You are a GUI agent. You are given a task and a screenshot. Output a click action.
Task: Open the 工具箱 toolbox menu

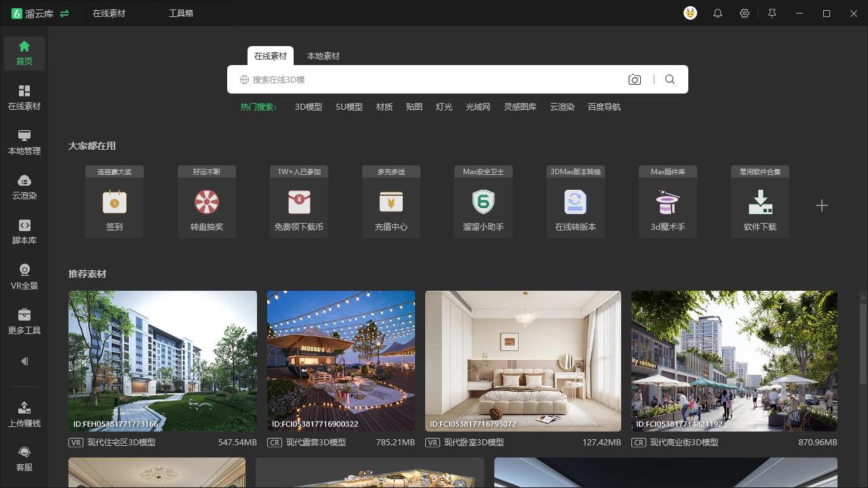tap(181, 13)
